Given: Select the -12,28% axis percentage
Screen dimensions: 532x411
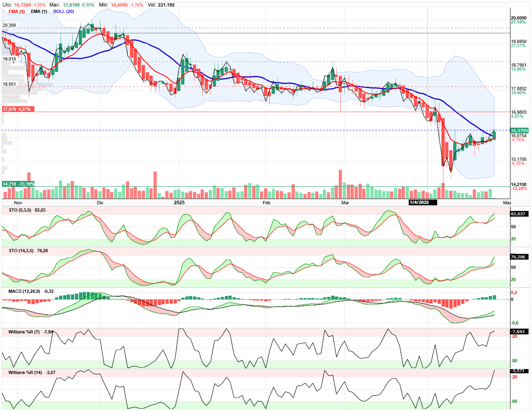Looking at the screenshot, I should tap(519, 188).
